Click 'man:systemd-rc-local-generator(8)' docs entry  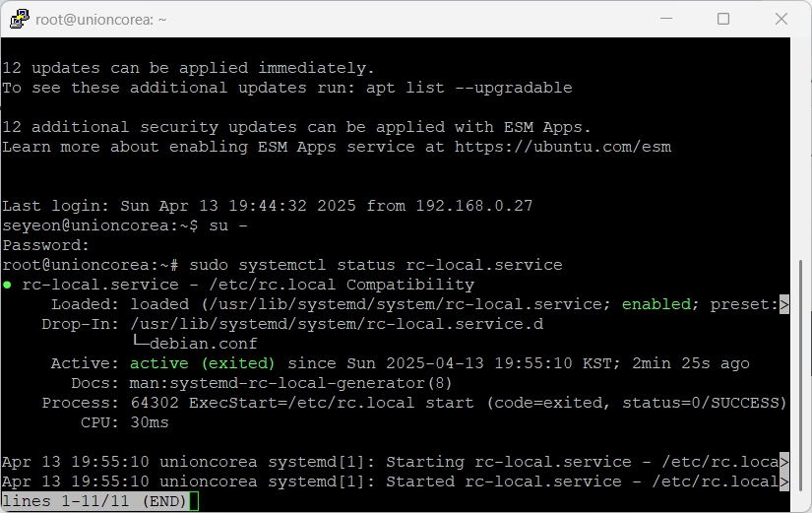[x=290, y=383]
